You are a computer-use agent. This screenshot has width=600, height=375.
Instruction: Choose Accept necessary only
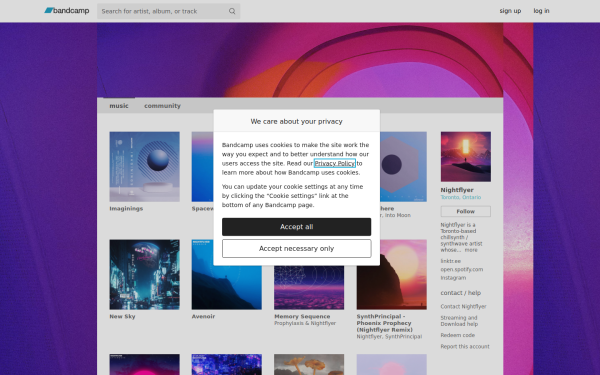point(297,248)
